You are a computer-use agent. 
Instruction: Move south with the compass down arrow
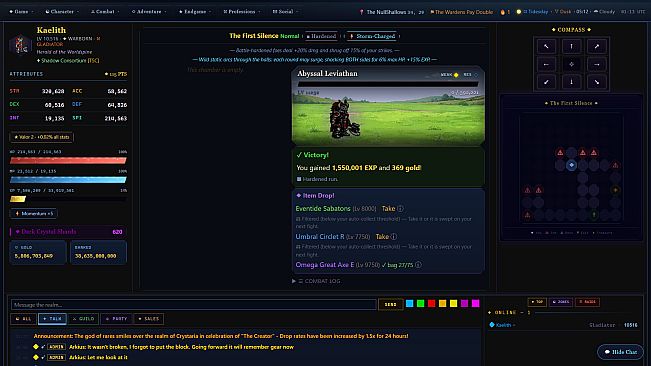pyautogui.click(x=571, y=82)
